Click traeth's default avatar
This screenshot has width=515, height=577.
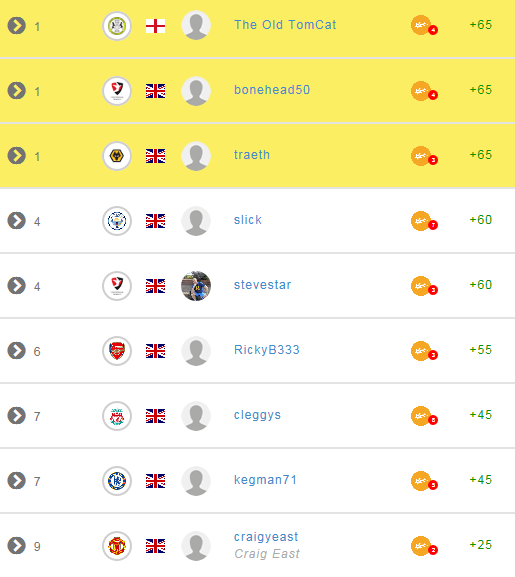point(196,156)
